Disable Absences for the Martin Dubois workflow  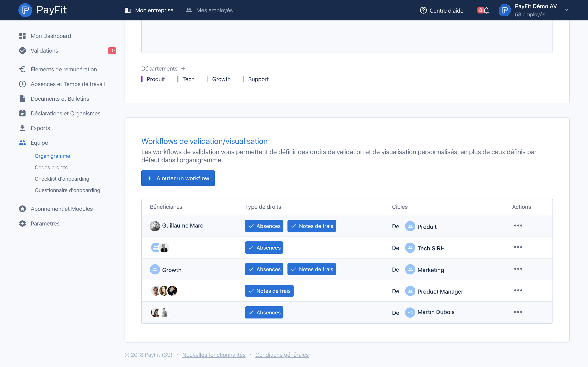264,312
